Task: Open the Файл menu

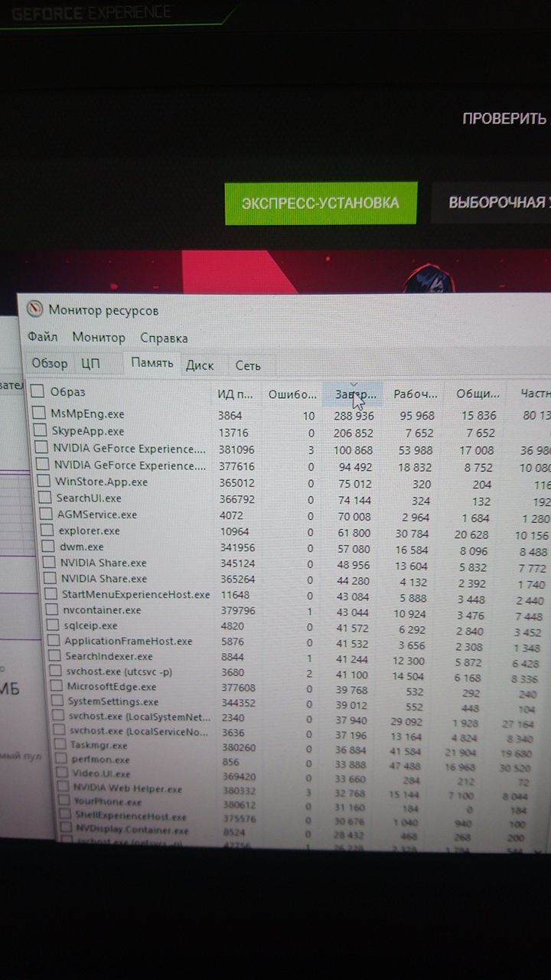Action: 43,337
